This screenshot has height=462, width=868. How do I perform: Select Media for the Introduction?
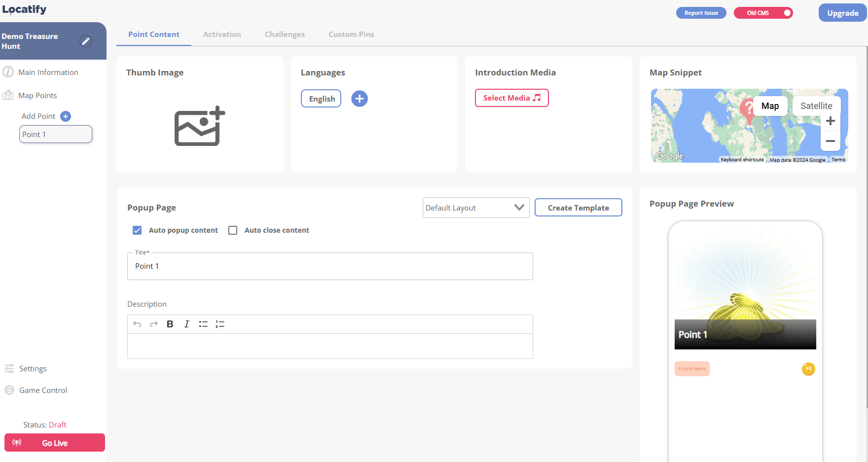coord(511,98)
